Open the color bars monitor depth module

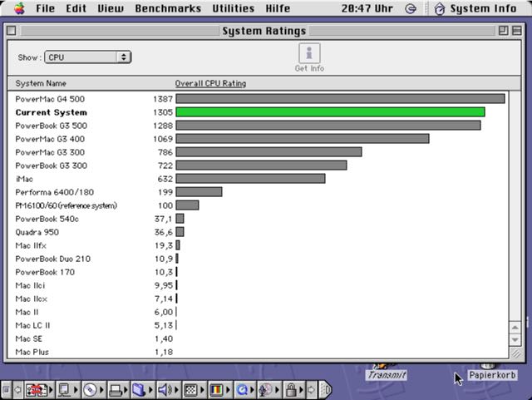219,390
